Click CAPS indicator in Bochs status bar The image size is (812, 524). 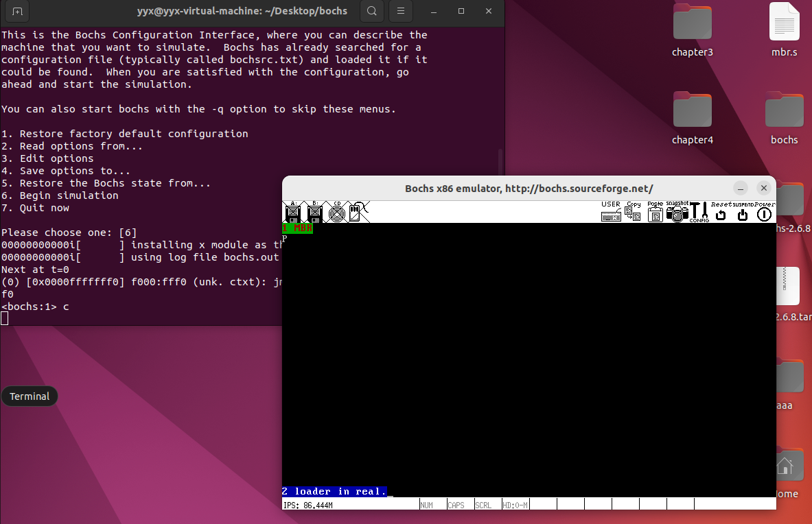pyautogui.click(x=456, y=505)
